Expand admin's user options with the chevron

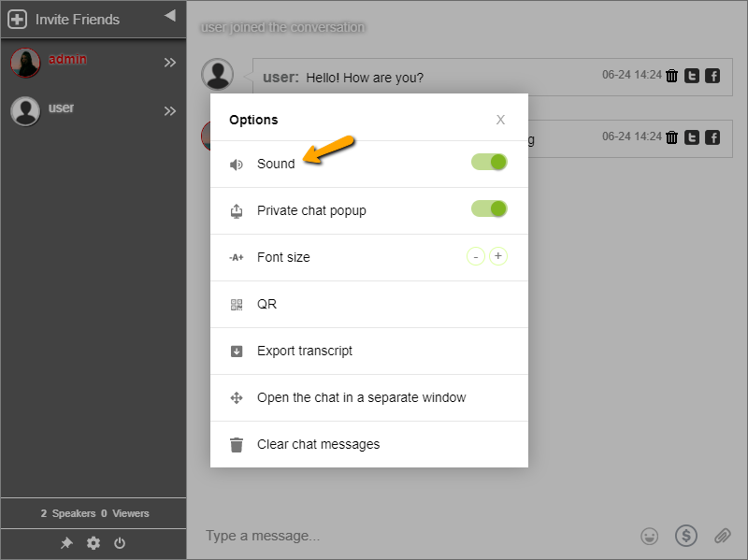click(x=171, y=62)
